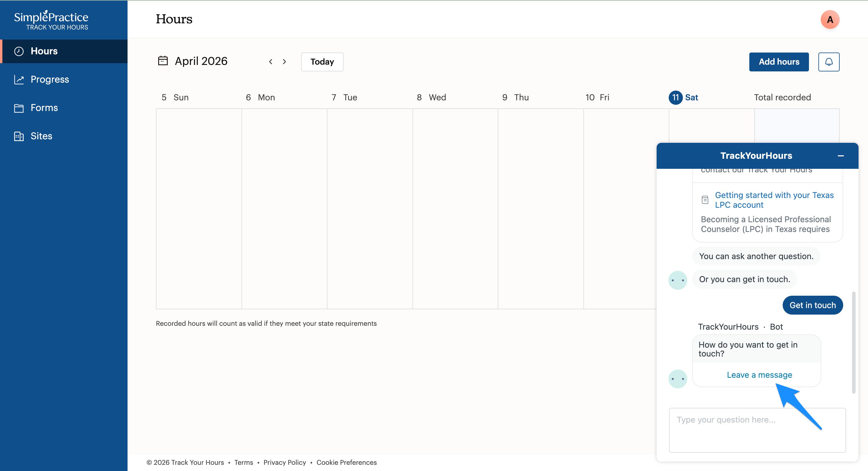This screenshot has height=471, width=868.
Task: Click the Get in touch chat bubble
Action: pyautogui.click(x=812, y=305)
